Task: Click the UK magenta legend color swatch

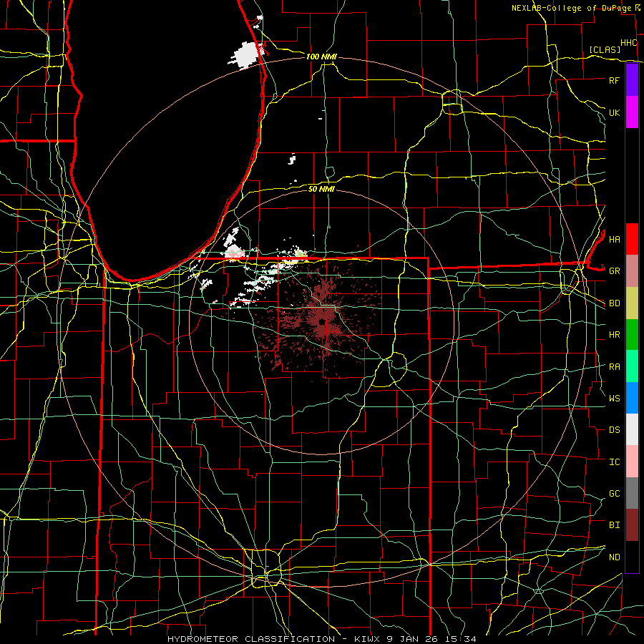Action: point(632,112)
